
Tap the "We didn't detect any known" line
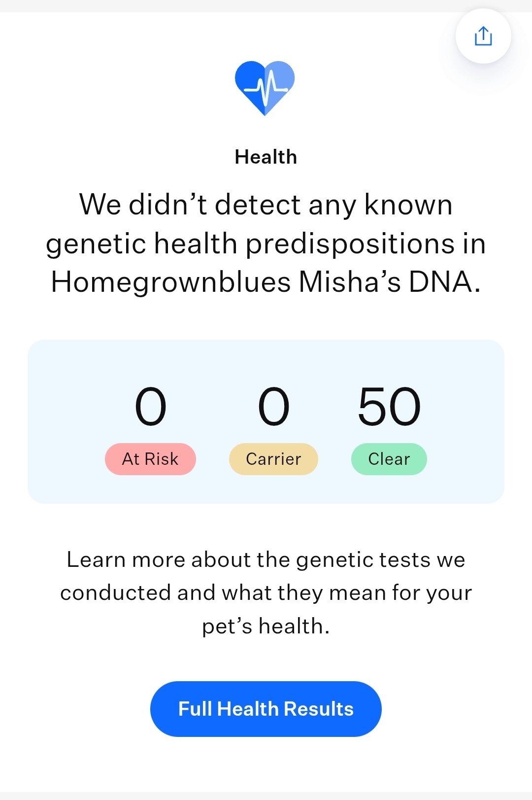[x=266, y=205]
